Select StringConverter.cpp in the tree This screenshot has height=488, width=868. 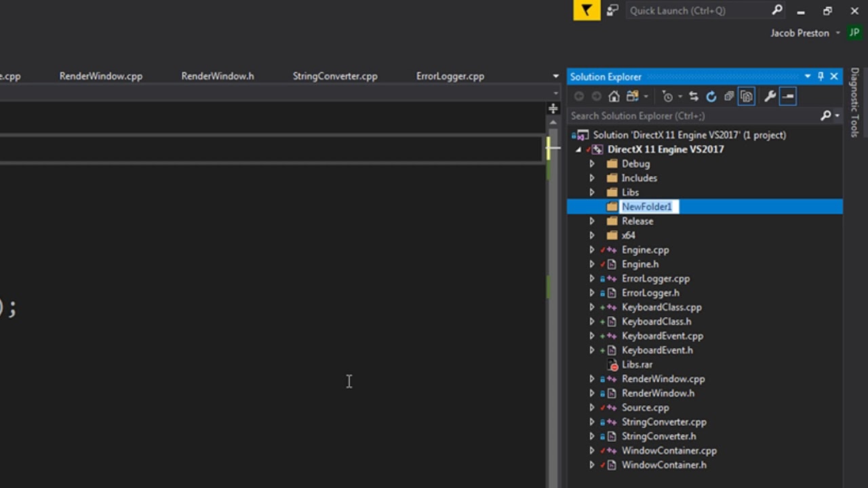point(664,422)
